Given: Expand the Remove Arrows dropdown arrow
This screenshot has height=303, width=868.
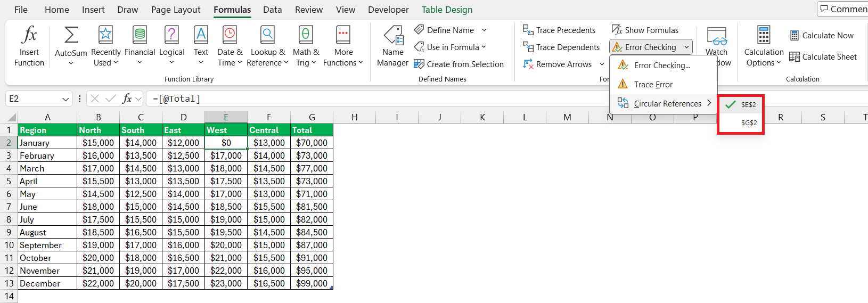Looking at the screenshot, I should pos(602,64).
